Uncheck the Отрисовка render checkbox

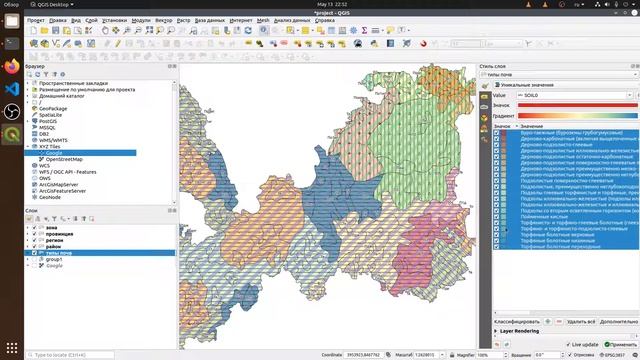pos(570,355)
